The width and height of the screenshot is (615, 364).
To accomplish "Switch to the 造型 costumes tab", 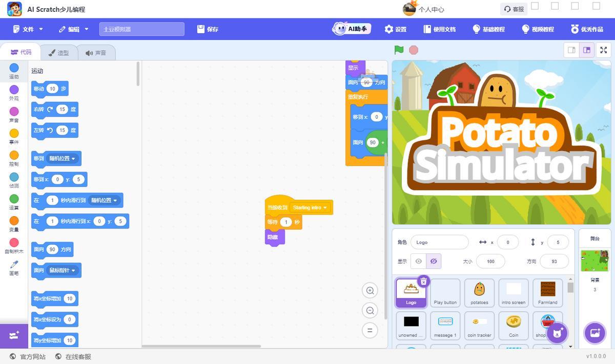I will pos(58,53).
